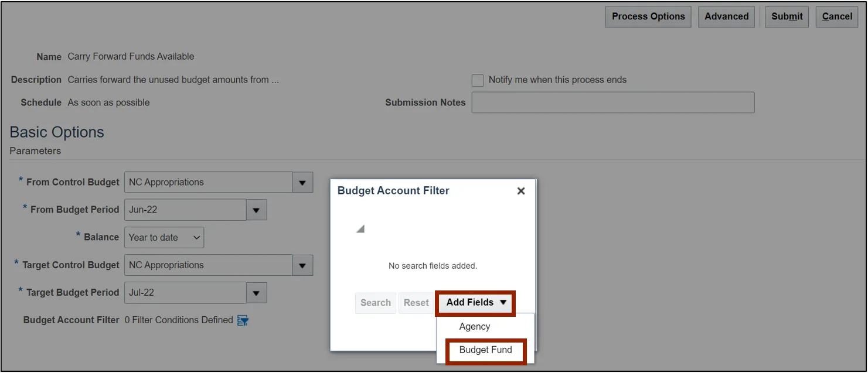Choose Agency from the Add Fields list

(x=474, y=327)
